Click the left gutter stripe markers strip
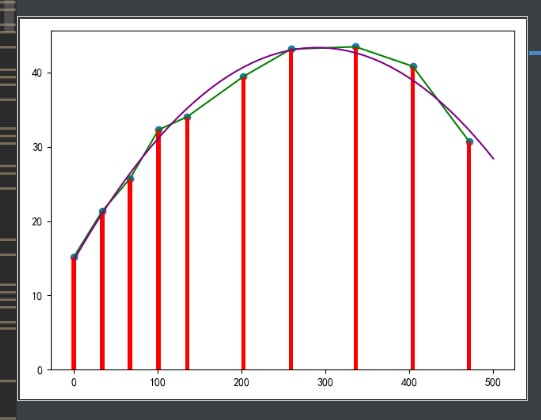Screen dimensions: 541x420 pyautogui.click(x=8, y=210)
